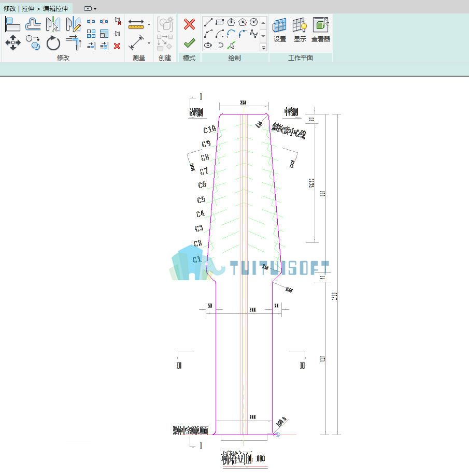The width and height of the screenshot is (469, 476).
Task: Click the C10 label in the drawing
Action: (x=209, y=129)
